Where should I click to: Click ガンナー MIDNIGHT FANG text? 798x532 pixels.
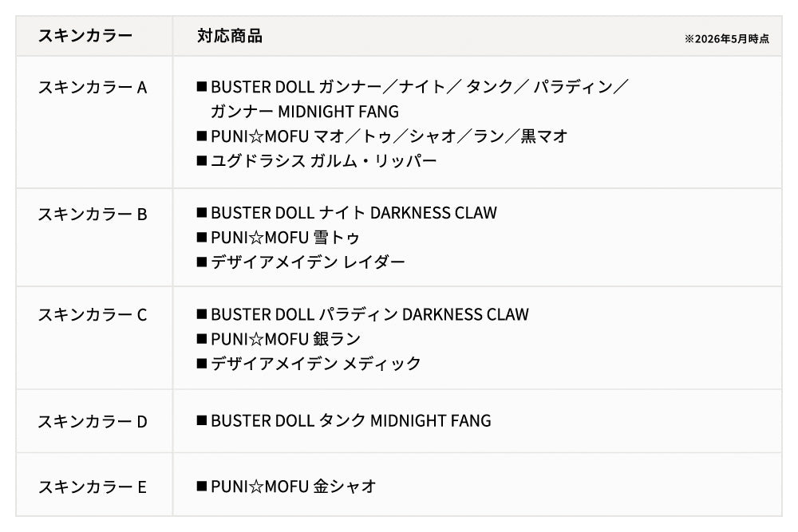pyautogui.click(x=305, y=112)
